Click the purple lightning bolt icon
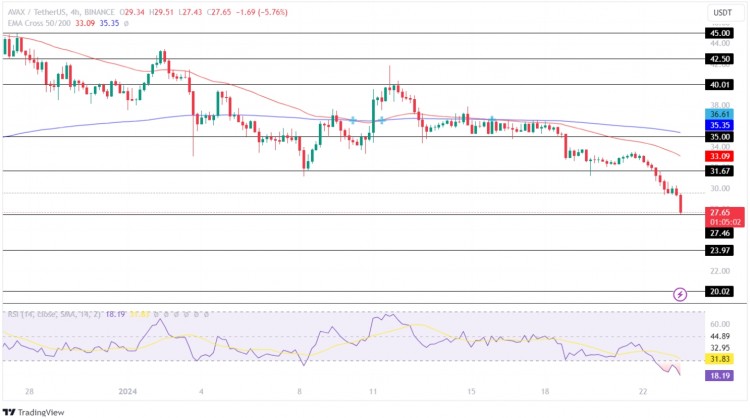 (680, 294)
